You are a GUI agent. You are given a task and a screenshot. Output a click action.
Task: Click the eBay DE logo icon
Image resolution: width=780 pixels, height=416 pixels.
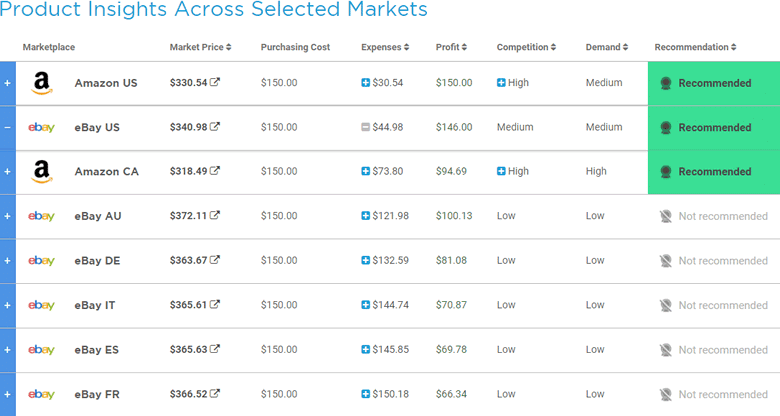tap(41, 260)
